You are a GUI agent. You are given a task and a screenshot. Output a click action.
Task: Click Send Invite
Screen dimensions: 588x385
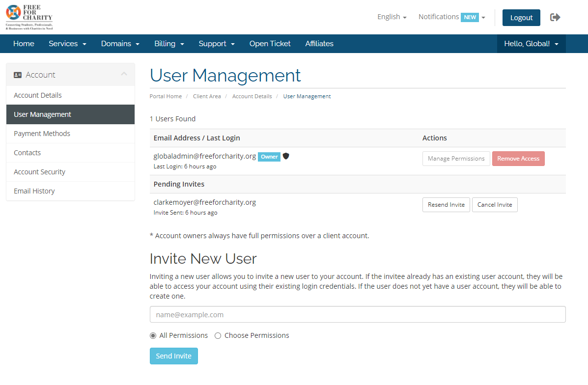173,356
